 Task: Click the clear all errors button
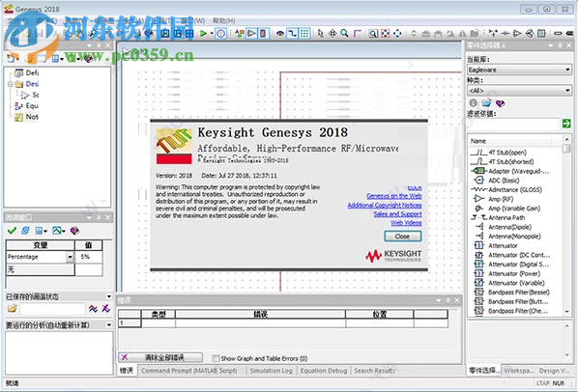[x=160, y=357]
